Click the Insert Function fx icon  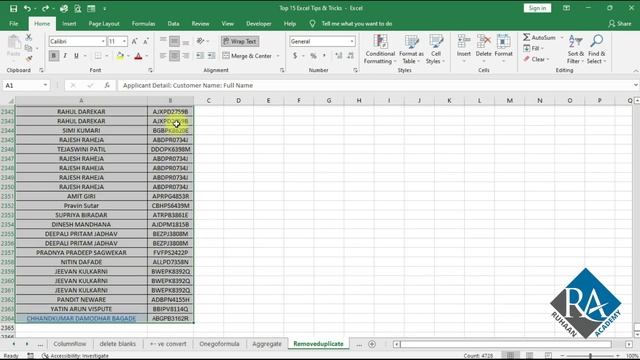(107, 85)
